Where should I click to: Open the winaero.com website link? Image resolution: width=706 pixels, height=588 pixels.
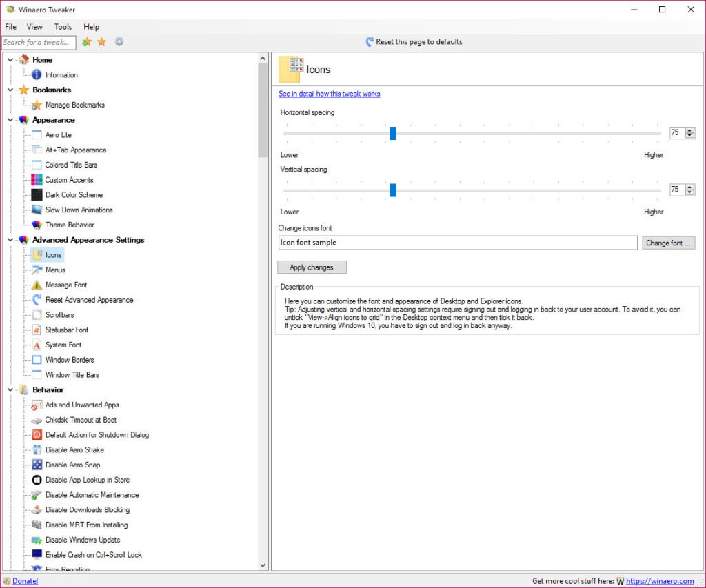tap(660, 581)
